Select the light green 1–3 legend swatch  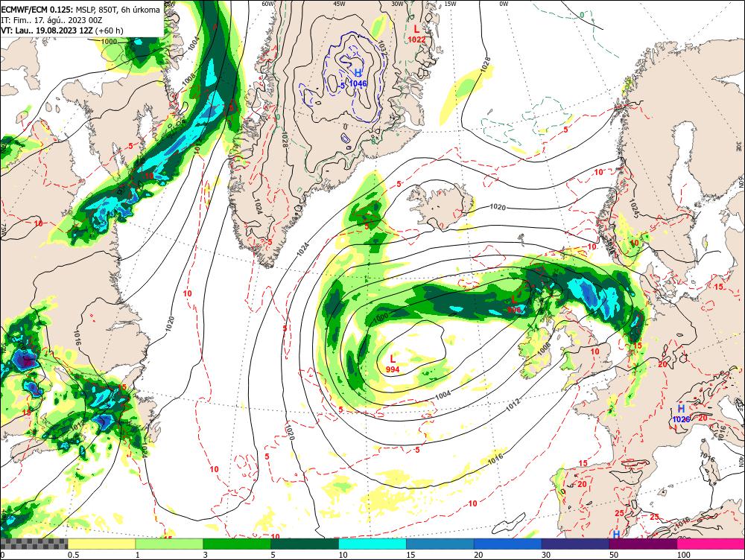pos(169,544)
